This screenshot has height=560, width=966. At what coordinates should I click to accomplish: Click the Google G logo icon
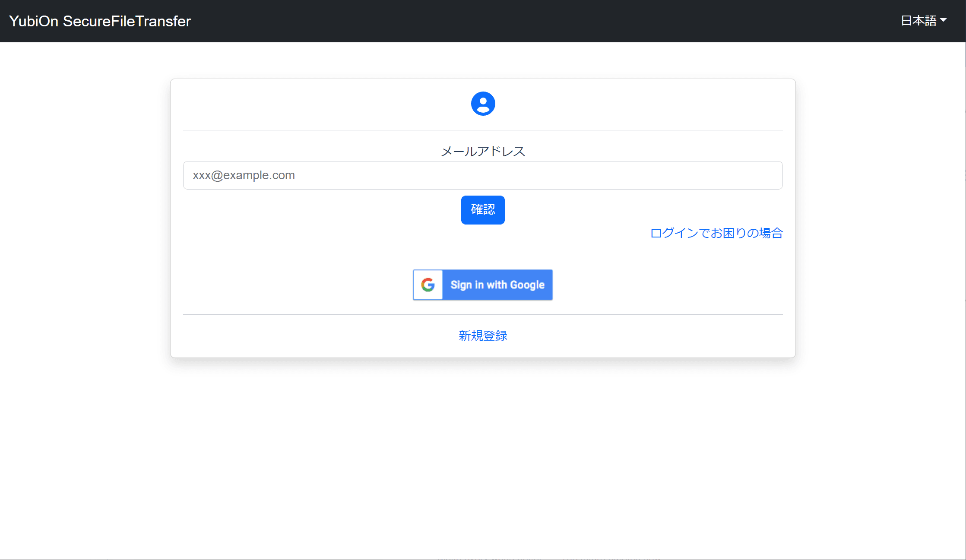(x=428, y=285)
